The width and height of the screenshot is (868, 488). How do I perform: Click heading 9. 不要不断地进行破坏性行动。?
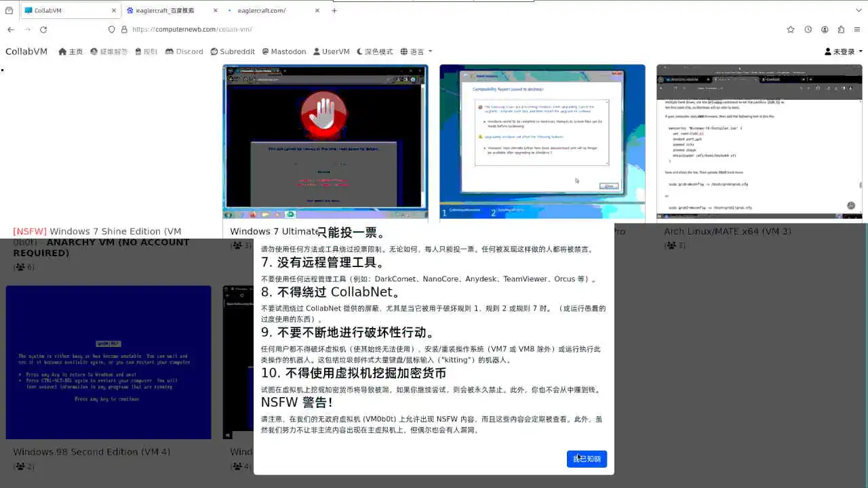click(x=348, y=332)
